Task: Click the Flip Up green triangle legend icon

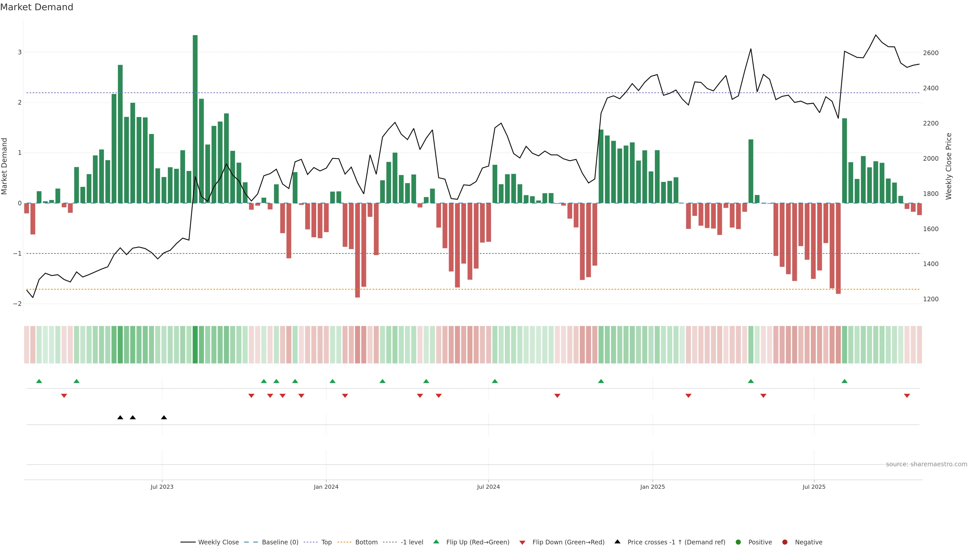Action: pos(436,542)
